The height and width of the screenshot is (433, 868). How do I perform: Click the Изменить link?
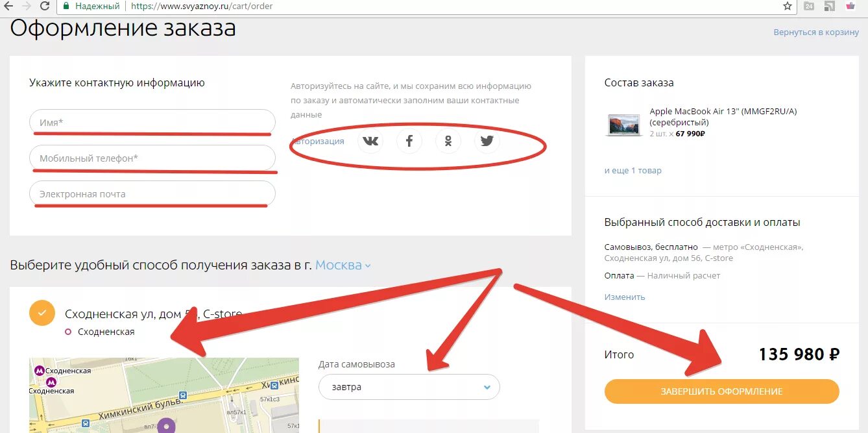625,297
